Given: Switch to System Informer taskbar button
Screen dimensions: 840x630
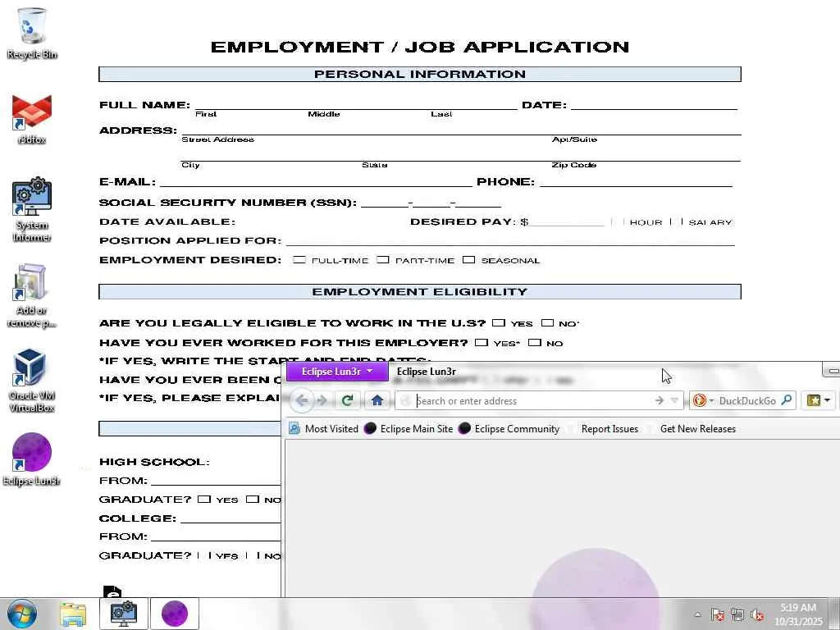Looking at the screenshot, I should point(124,614).
